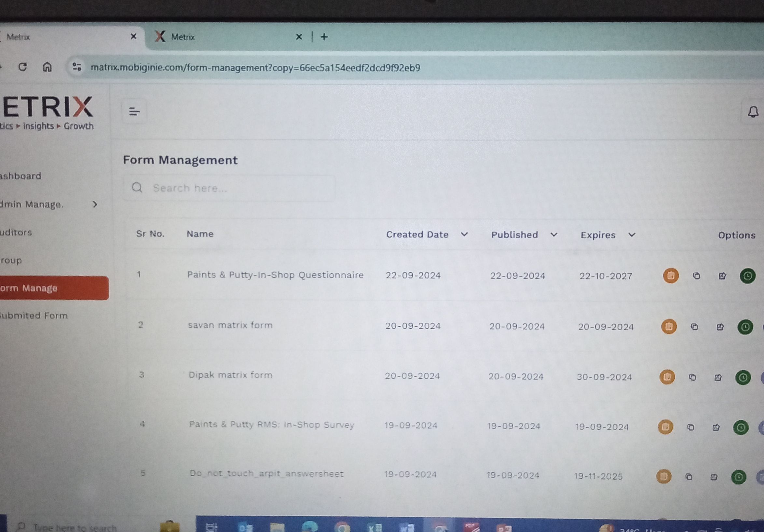Click edit icon for Dipak matrix form
The image size is (764, 532).
pyautogui.click(x=718, y=377)
